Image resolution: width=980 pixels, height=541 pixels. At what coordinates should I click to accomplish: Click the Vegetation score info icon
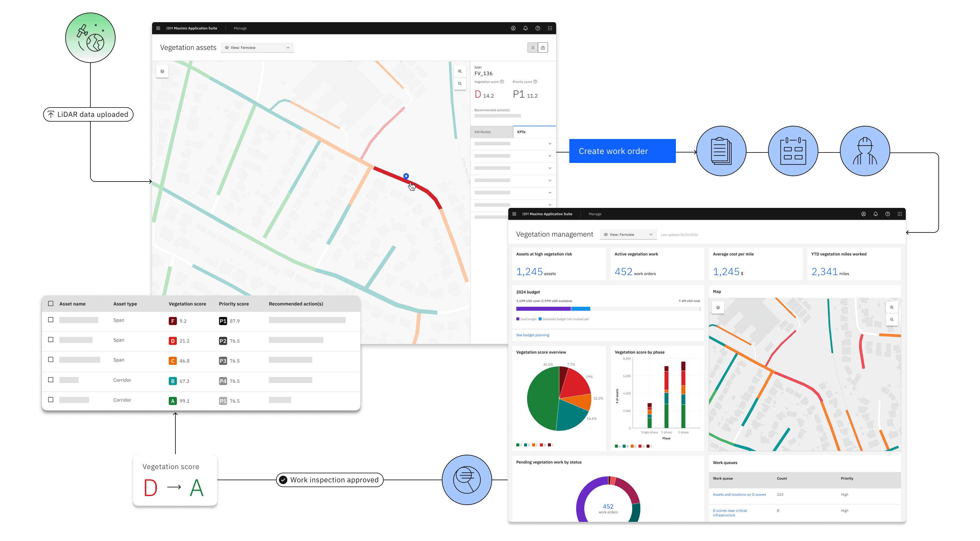pos(502,81)
